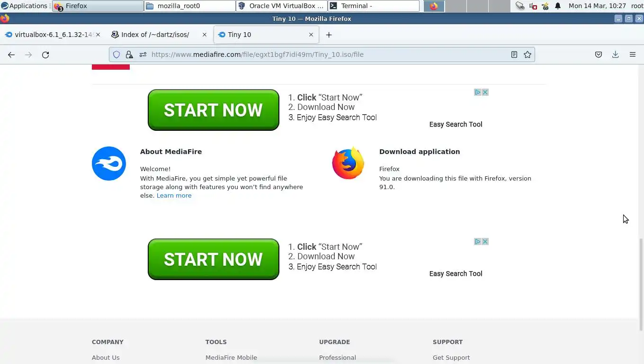Click the Download application heading
The height and width of the screenshot is (364, 644).
[x=420, y=152]
